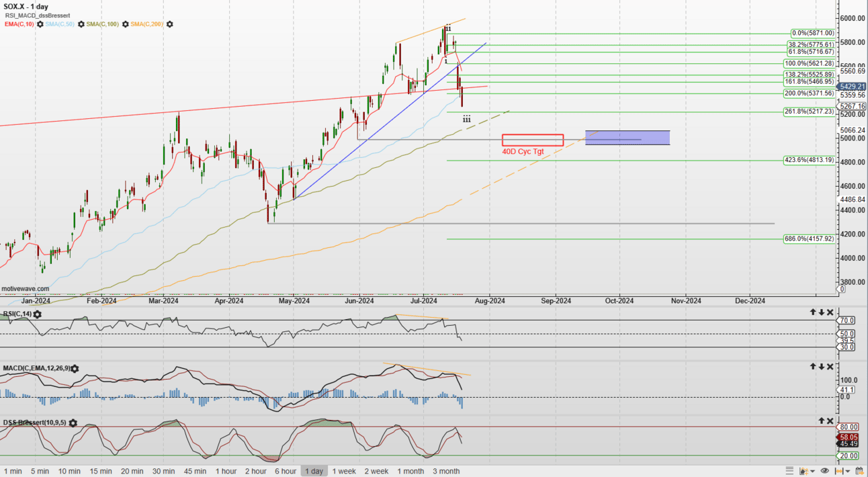868x477 pixels.
Task: Toggle the eye visibility icon
Action: coord(825,470)
